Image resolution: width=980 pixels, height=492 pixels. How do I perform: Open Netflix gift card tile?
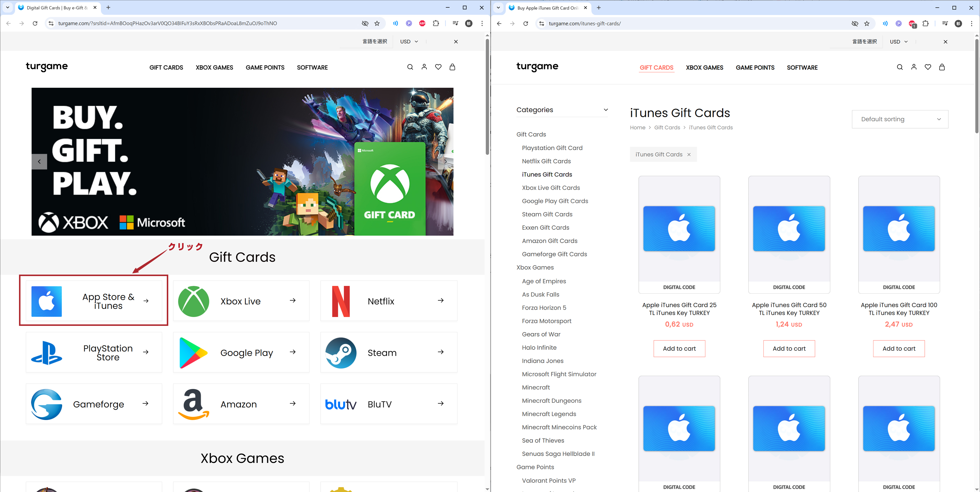(x=388, y=301)
